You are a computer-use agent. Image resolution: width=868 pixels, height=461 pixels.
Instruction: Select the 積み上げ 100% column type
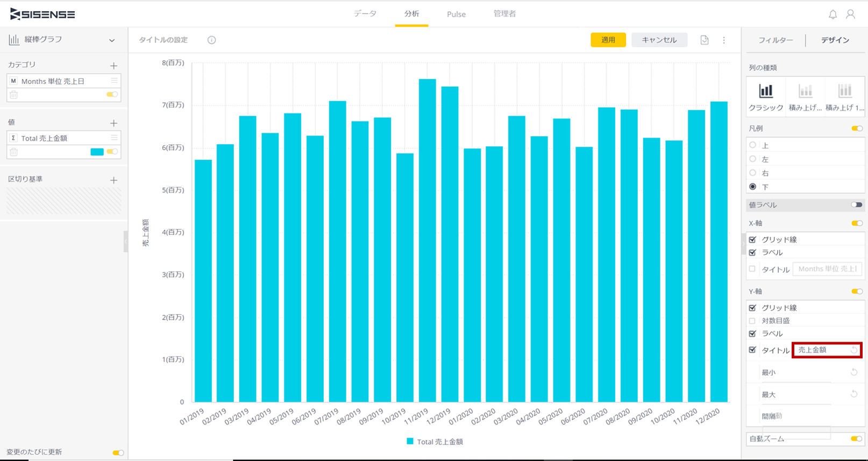[x=844, y=97]
